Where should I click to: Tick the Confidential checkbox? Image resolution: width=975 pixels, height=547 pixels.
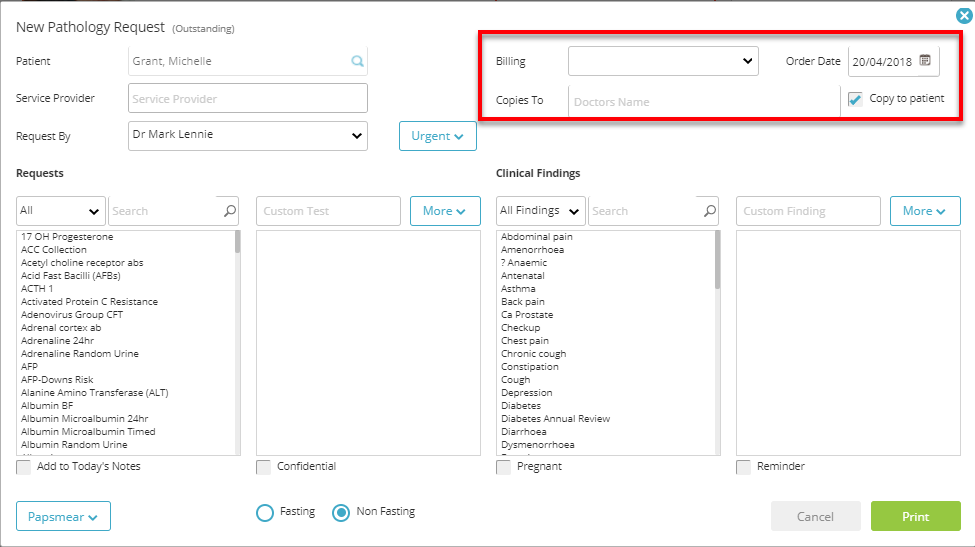pos(264,467)
